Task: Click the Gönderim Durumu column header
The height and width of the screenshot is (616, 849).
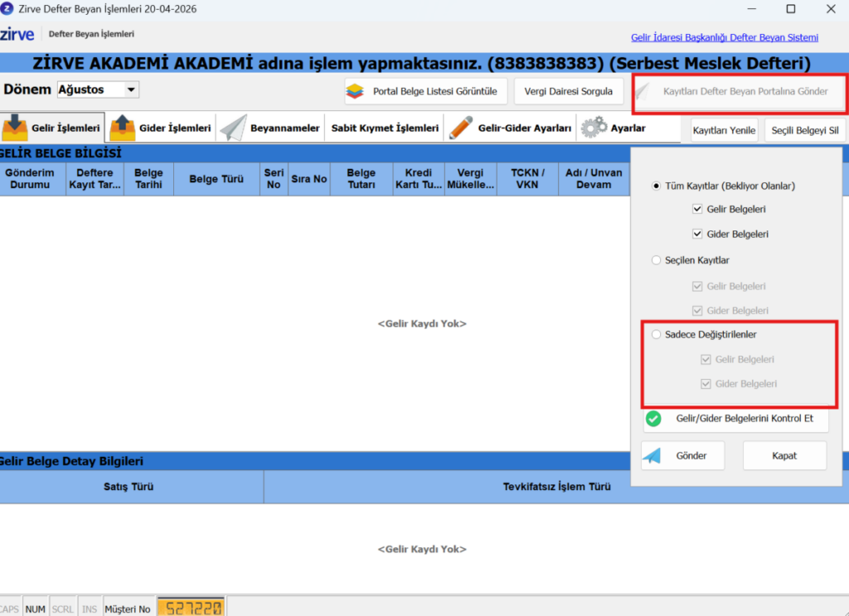Action: (x=33, y=178)
